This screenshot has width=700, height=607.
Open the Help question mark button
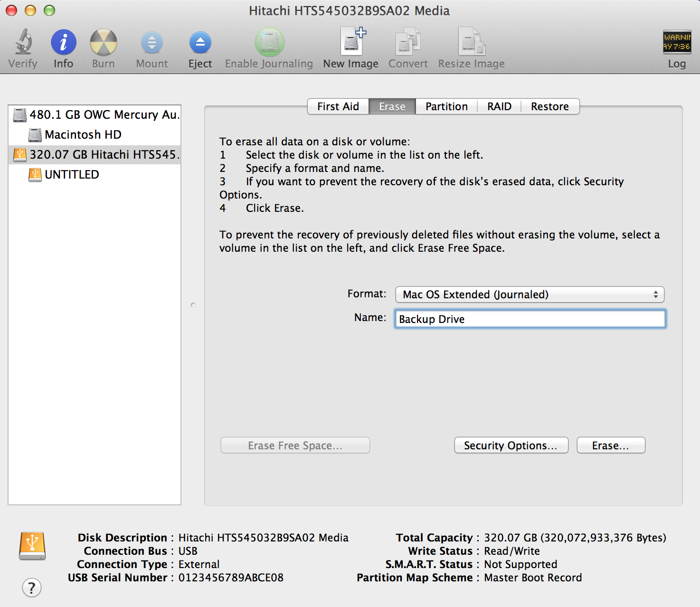32,588
